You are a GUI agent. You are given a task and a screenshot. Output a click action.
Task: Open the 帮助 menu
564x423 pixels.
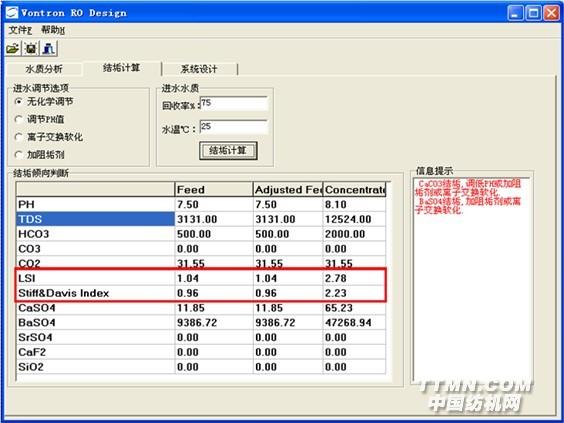coord(53,30)
